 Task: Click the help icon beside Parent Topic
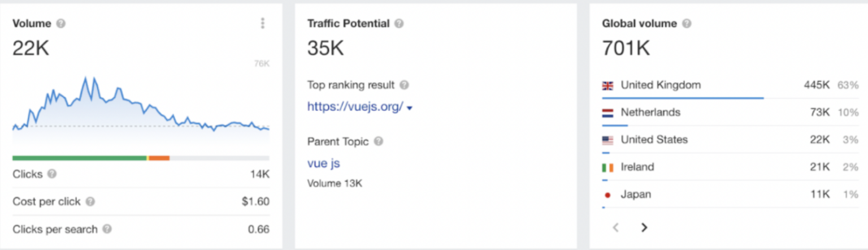(379, 141)
